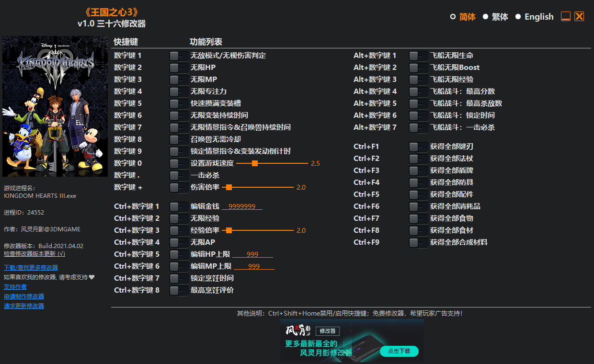This screenshot has height=364, width=594.
Task: Adjust the 伤害倍率 slider handle
Action: click(x=229, y=187)
